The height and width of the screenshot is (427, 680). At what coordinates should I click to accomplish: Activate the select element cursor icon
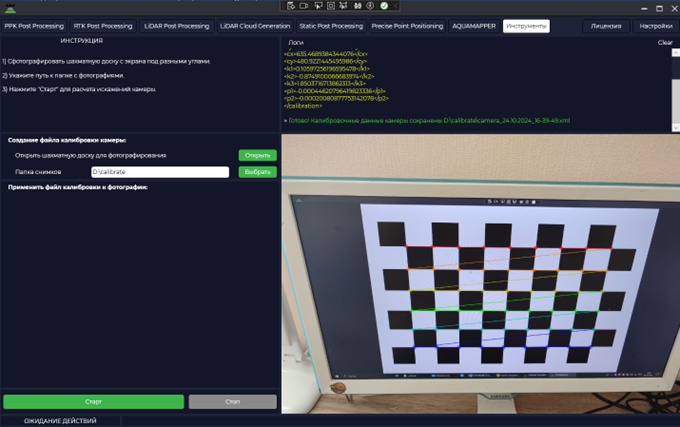click(318, 5)
